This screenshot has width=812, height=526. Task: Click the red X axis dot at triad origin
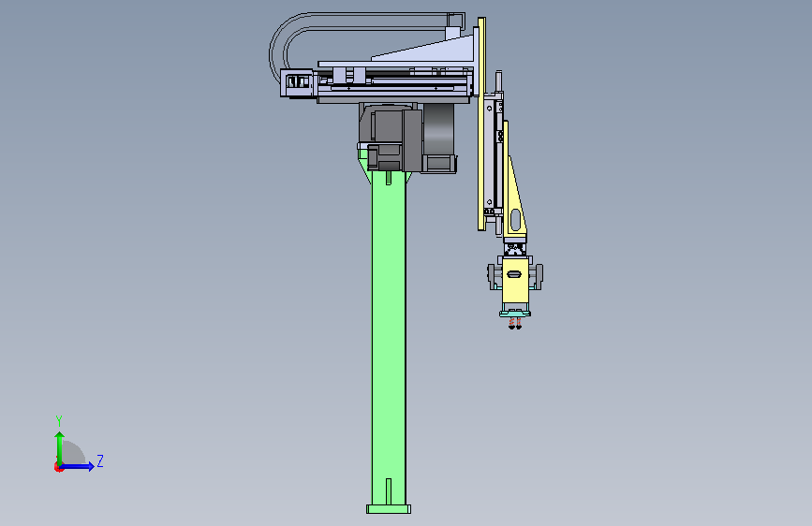tap(58, 467)
